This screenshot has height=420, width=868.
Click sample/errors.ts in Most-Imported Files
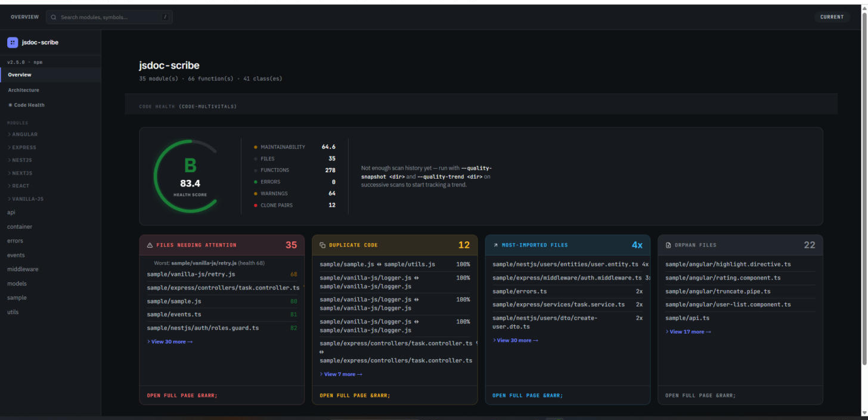pyautogui.click(x=568, y=291)
